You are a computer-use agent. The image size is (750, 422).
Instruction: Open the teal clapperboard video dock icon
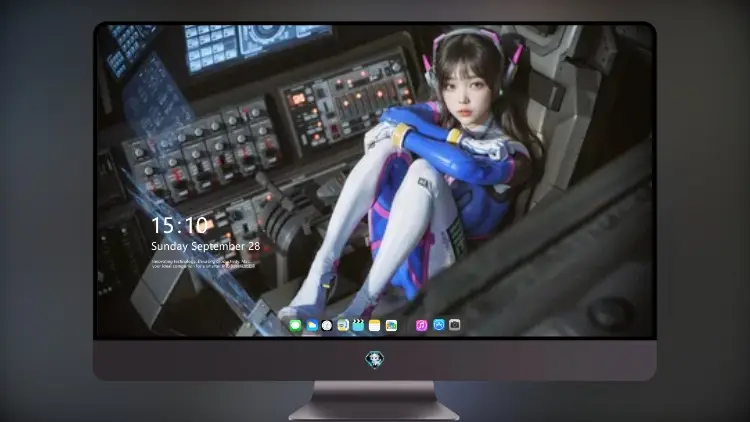358,326
